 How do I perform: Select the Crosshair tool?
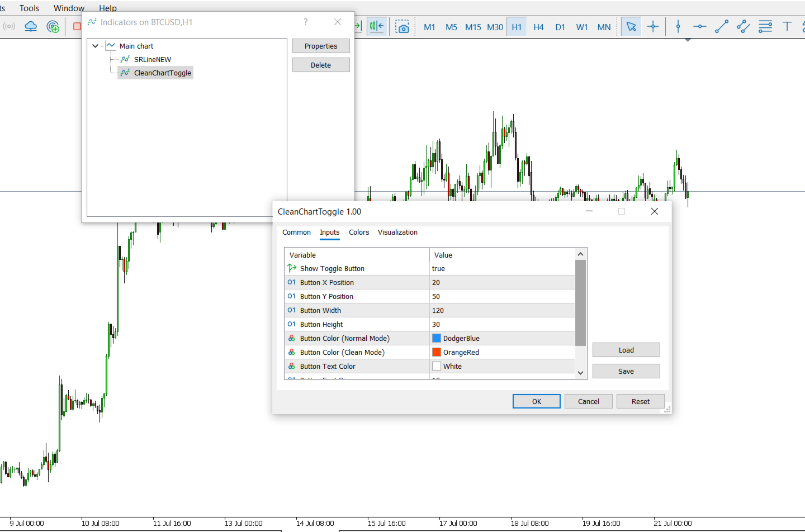tap(653, 26)
